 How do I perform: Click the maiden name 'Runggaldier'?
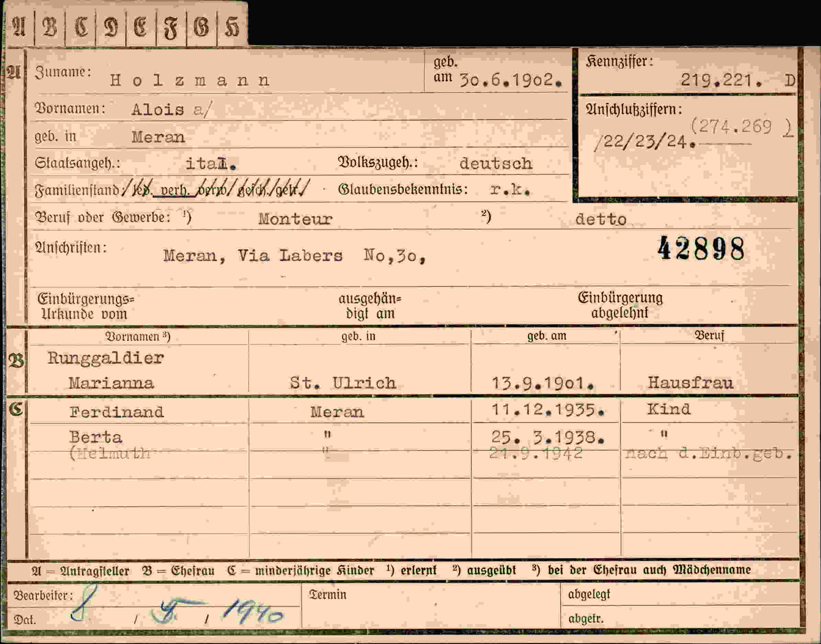[105, 358]
